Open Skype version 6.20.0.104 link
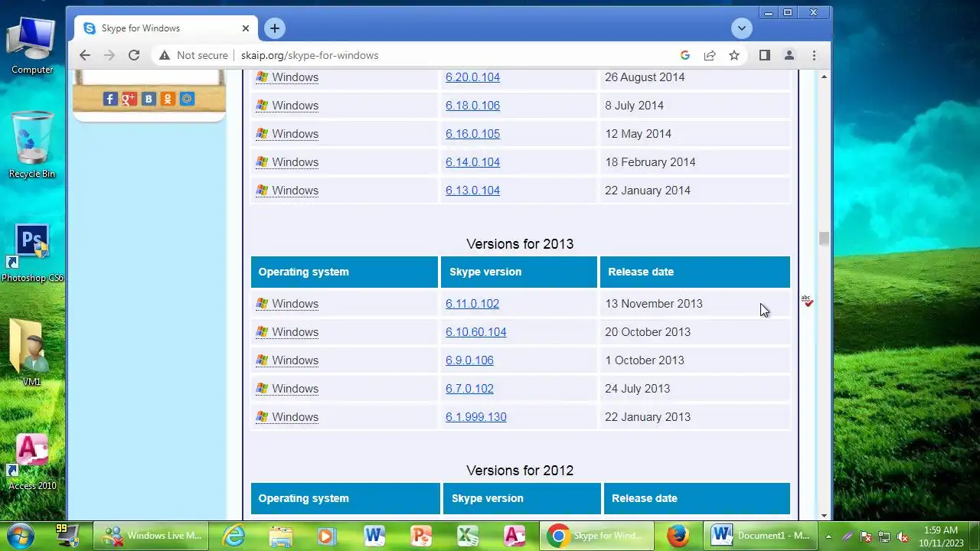The height and width of the screenshot is (551, 980). pos(472,77)
